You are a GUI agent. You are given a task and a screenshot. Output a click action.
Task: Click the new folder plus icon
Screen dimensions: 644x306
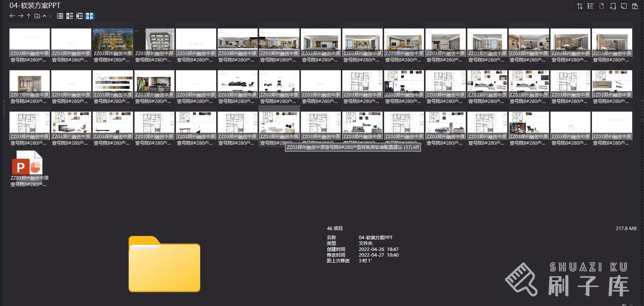pos(612,6)
